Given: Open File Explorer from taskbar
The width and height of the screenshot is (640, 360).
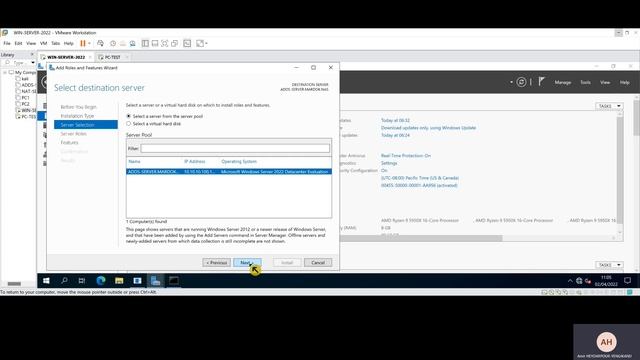Looking at the screenshot, I should tap(119, 281).
